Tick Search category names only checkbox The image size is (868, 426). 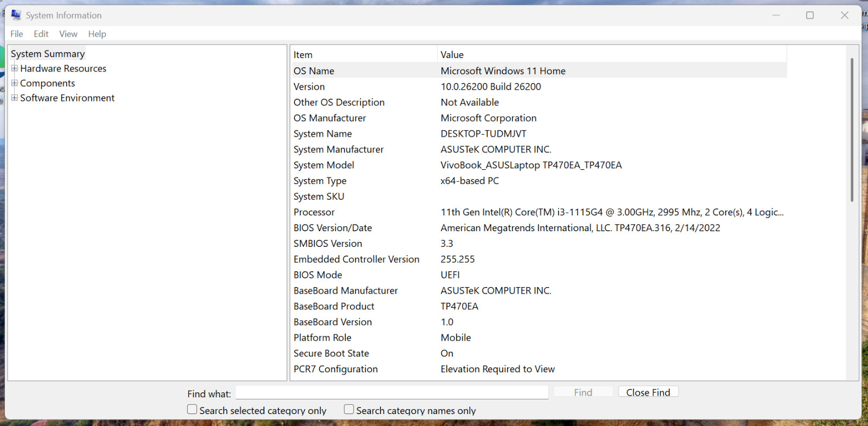[x=349, y=409]
